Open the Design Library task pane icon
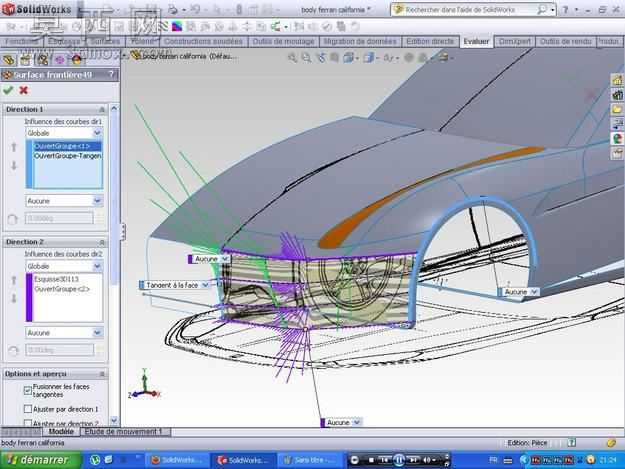The height and width of the screenshot is (469, 625). pyautogui.click(x=617, y=95)
